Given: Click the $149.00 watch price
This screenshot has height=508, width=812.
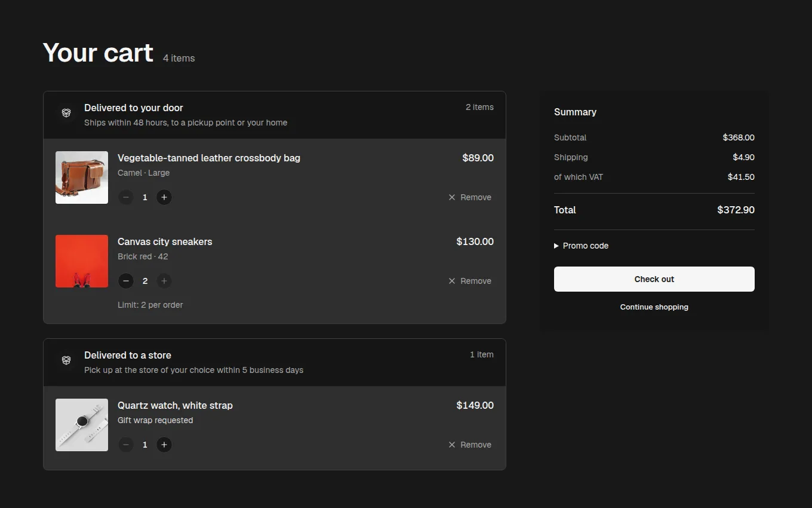Looking at the screenshot, I should pyautogui.click(x=475, y=405).
